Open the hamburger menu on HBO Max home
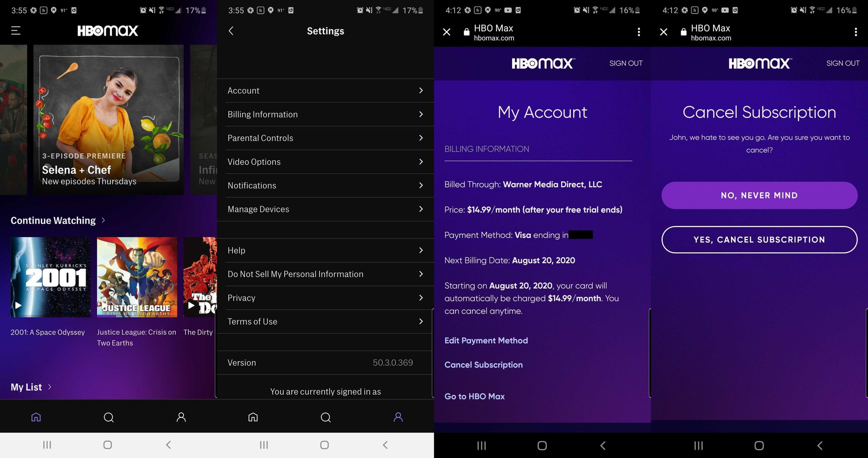The width and height of the screenshot is (868, 458). [16, 31]
